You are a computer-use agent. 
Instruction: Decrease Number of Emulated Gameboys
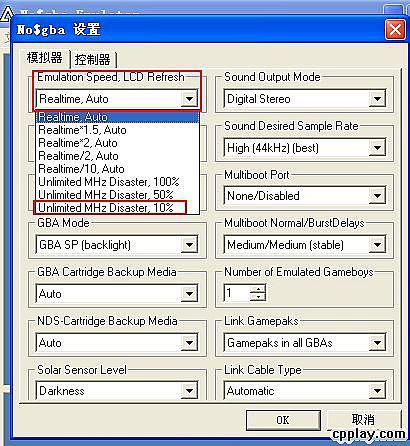258,297
